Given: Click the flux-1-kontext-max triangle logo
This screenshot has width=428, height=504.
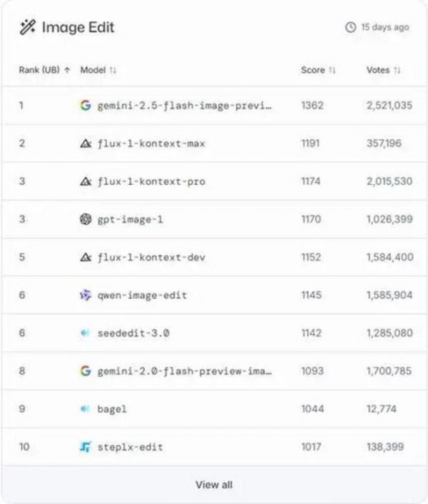Looking at the screenshot, I should tap(86, 143).
